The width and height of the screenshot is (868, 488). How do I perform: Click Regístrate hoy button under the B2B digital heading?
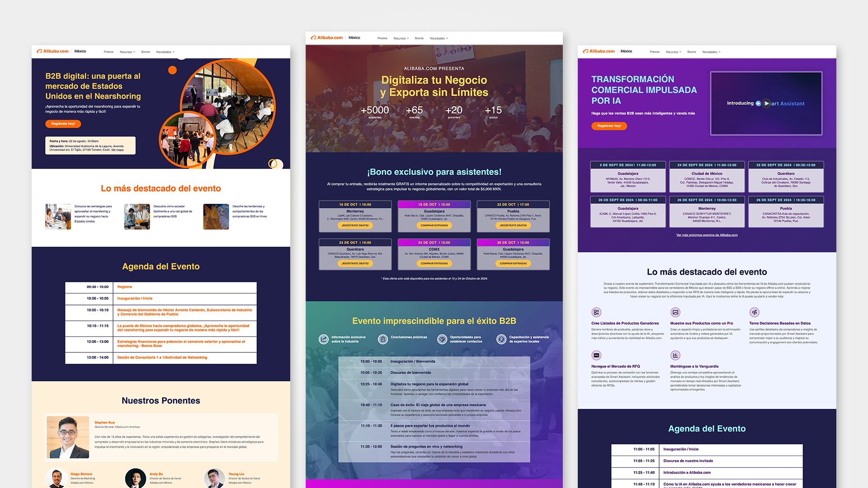[63, 124]
